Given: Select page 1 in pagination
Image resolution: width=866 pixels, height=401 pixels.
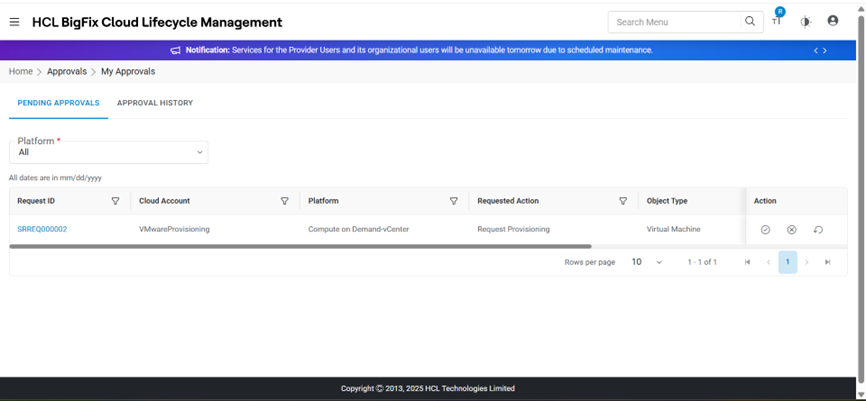Looking at the screenshot, I should point(788,262).
